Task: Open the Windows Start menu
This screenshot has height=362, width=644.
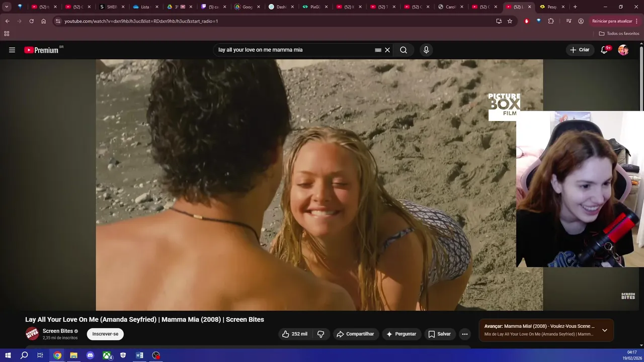Action: 8,355
